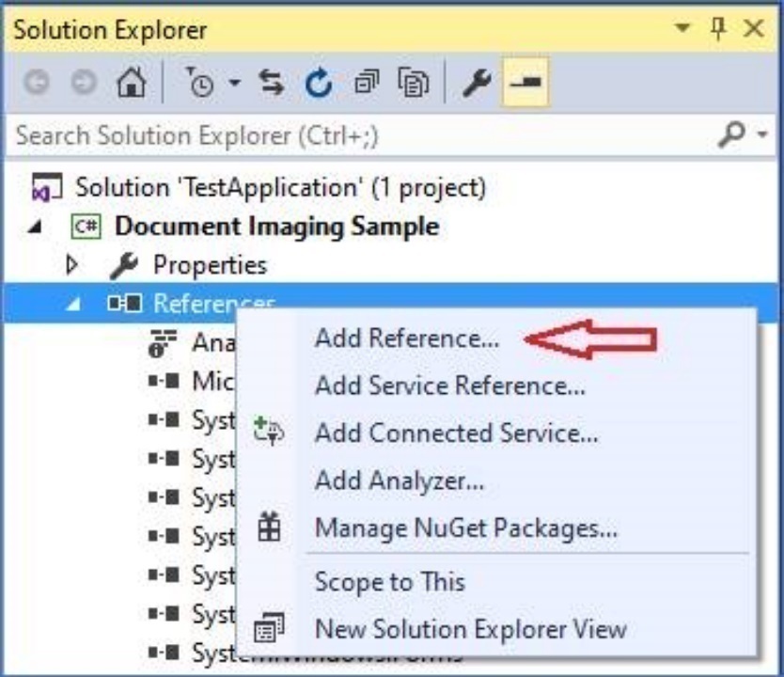
Task: Choose Manage NuGet Packages... menu entry
Action: pyautogui.click(x=465, y=528)
